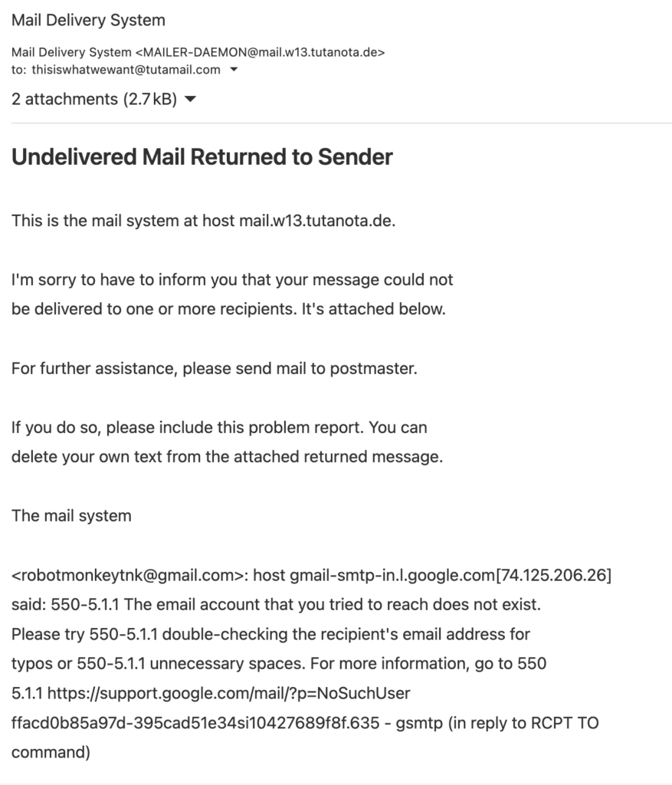
Task: Click the "to:" label in header
Action: click(18, 70)
